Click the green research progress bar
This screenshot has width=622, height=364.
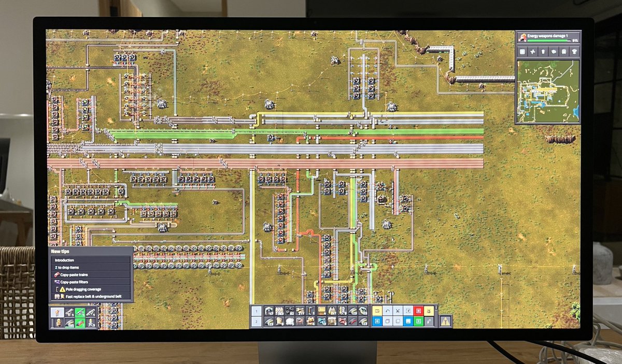click(x=549, y=40)
